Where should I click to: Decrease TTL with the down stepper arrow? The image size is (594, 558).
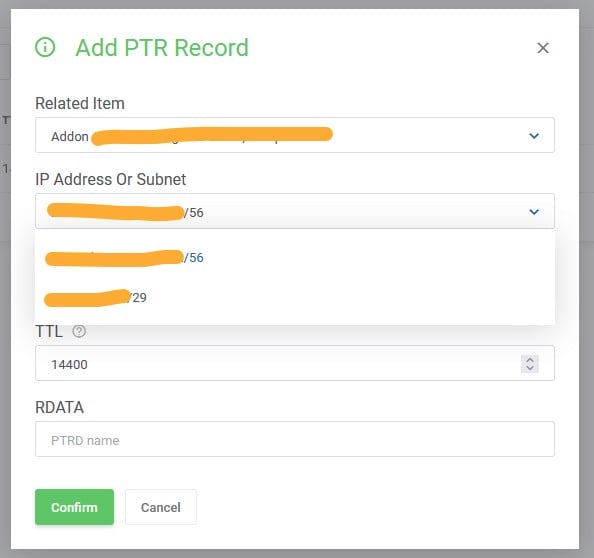coord(530,368)
